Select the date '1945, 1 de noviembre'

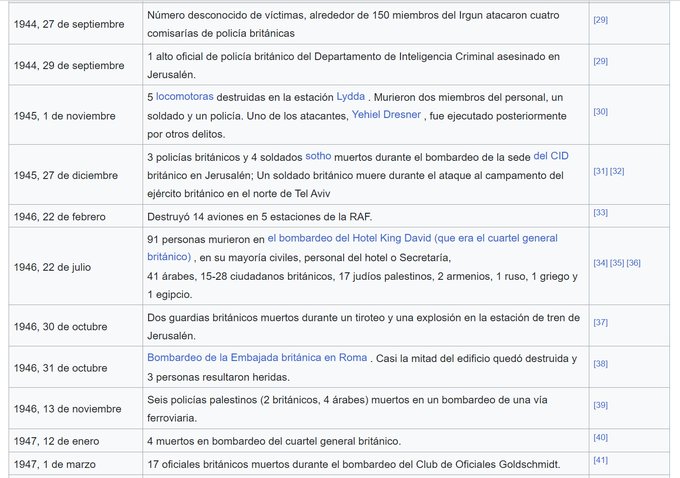pos(65,116)
